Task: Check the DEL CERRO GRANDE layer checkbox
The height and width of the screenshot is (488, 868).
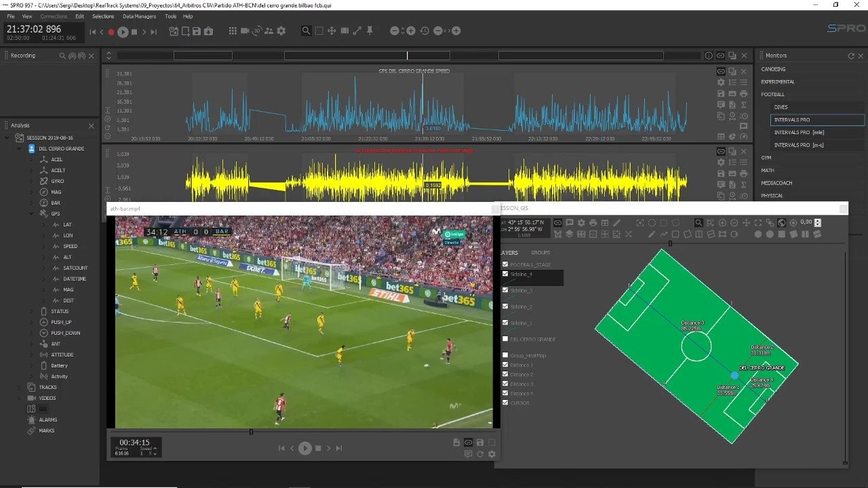Action: point(505,339)
